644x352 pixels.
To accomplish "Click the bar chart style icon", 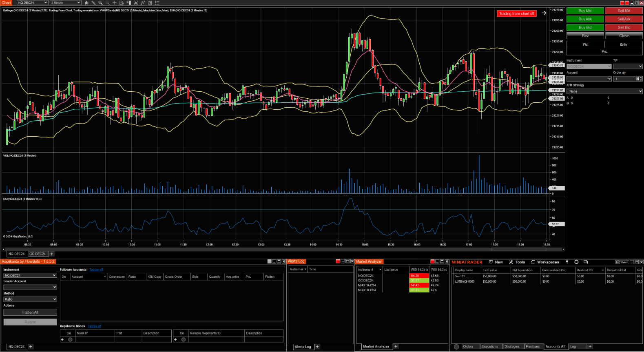I will tap(86, 3).
